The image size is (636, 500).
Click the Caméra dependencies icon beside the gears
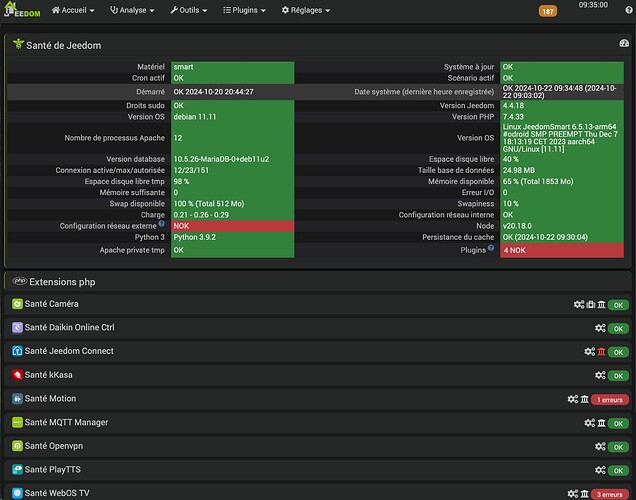click(591, 304)
